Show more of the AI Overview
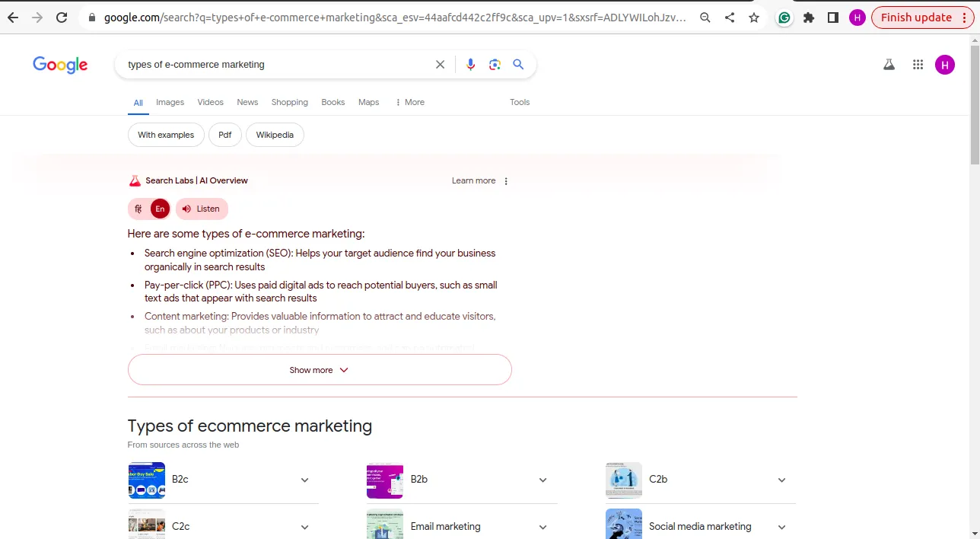Viewport: 980px width, 539px height. 320,370
